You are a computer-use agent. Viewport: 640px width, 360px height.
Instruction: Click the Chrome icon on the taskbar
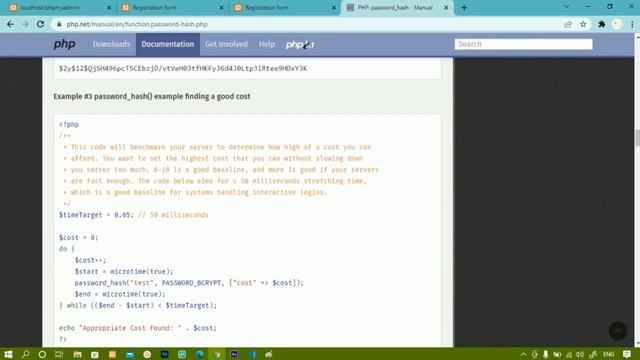click(217, 354)
